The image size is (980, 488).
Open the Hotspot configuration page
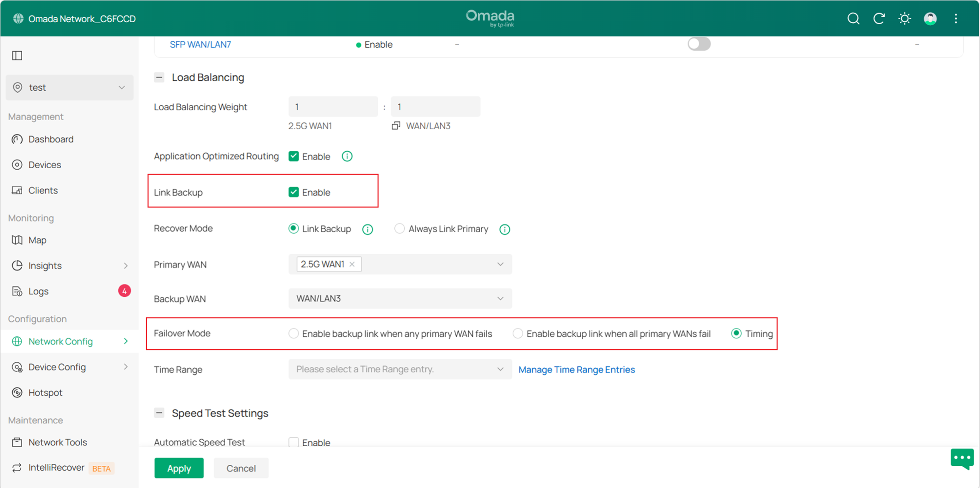click(x=45, y=393)
